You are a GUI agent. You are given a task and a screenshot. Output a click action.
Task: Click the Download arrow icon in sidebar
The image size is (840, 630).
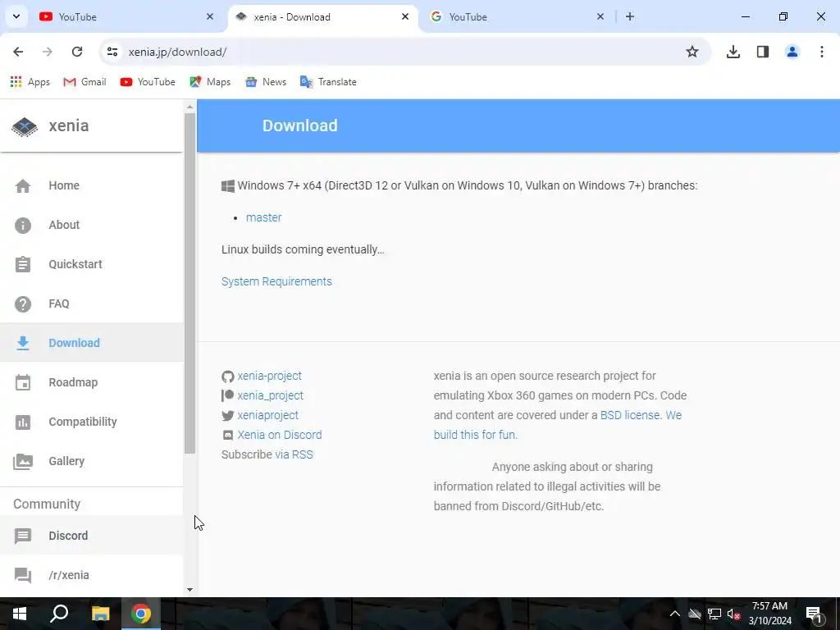click(x=22, y=343)
